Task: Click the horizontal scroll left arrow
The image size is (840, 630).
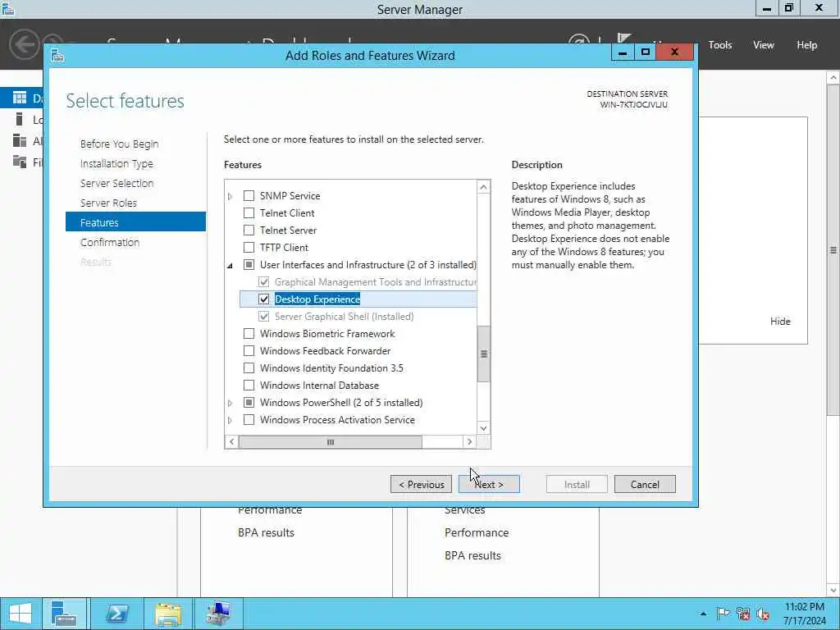Action: pos(231,442)
